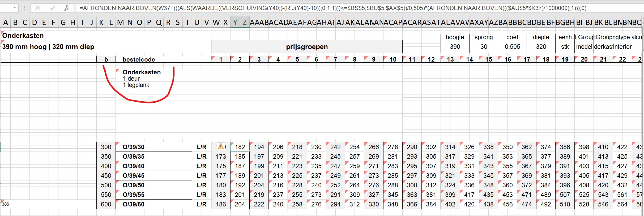Image resolution: width=644 pixels, height=216 pixels.
Task: Select the column Y header
Action: tap(235, 22)
